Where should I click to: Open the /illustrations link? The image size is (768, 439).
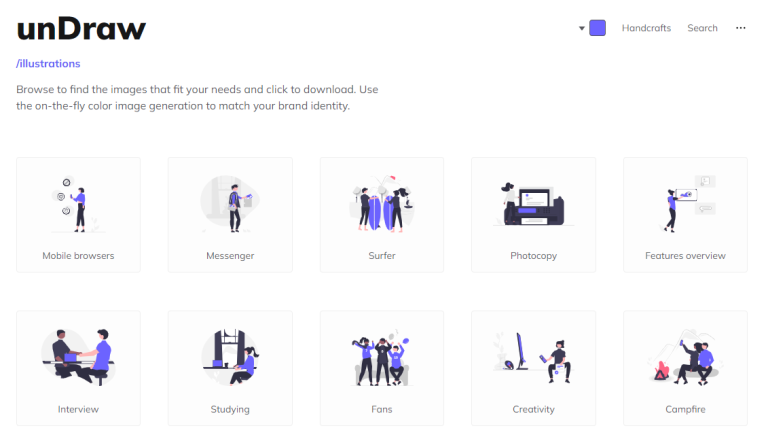click(48, 63)
